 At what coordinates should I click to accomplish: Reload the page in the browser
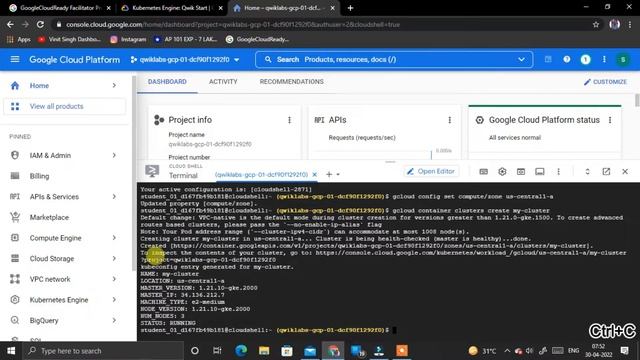pyautogui.click(x=40, y=24)
